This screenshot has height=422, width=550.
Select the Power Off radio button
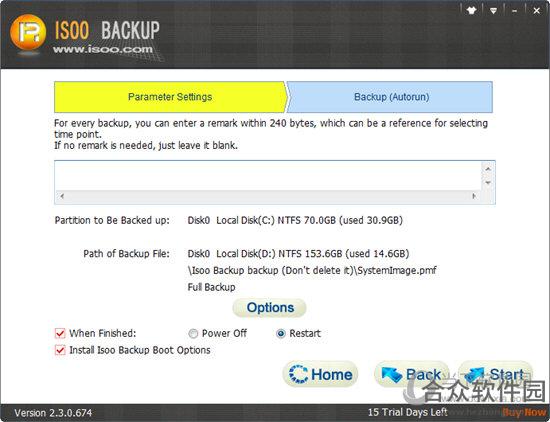(x=193, y=333)
